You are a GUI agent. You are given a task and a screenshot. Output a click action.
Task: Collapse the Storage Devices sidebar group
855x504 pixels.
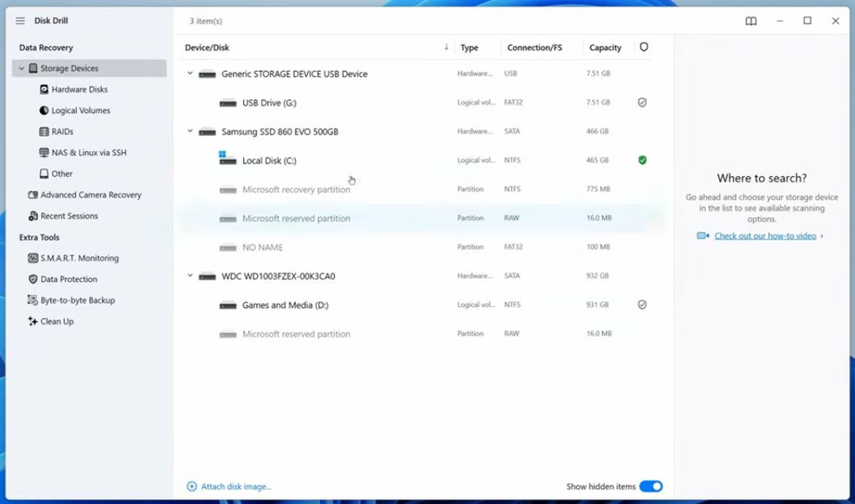(21, 68)
